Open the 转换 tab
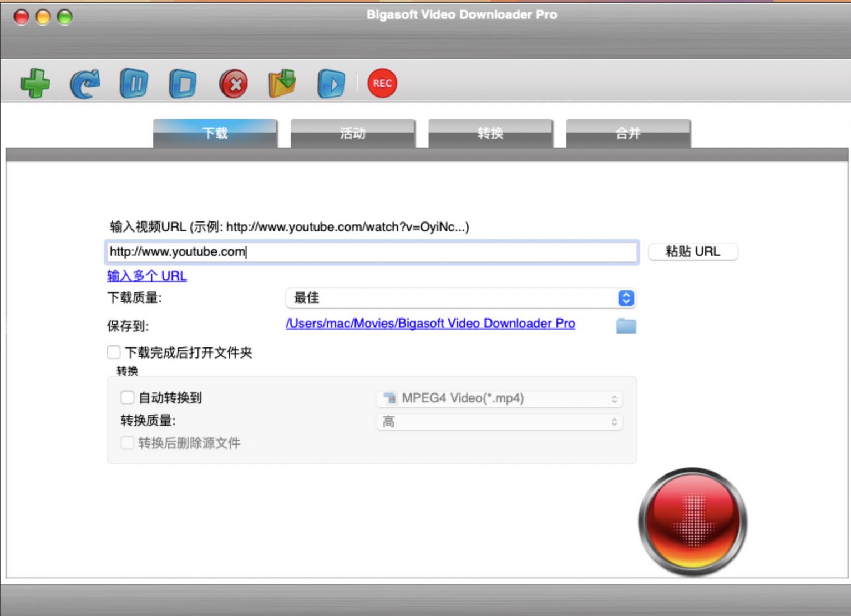 [x=490, y=133]
